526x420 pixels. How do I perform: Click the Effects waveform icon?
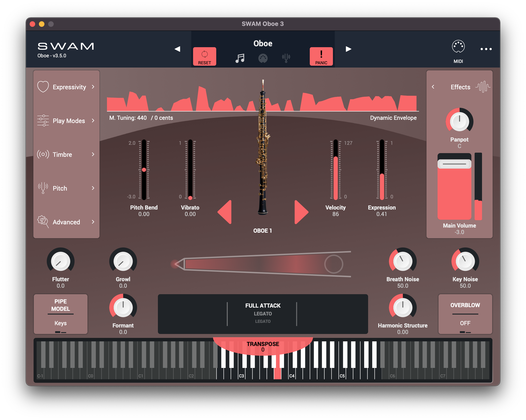483,86
